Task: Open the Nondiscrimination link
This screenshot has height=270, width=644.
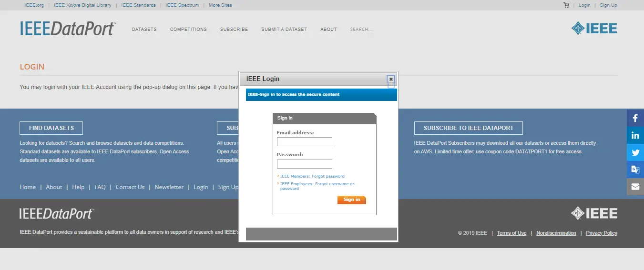Action: tap(556, 233)
